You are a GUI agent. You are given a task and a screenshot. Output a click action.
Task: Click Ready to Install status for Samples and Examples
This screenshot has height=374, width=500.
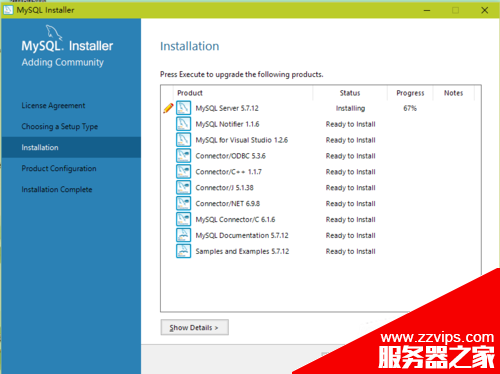point(351,251)
